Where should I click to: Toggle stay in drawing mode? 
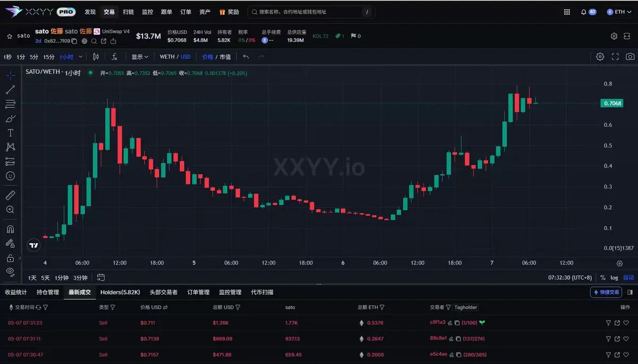point(10,243)
